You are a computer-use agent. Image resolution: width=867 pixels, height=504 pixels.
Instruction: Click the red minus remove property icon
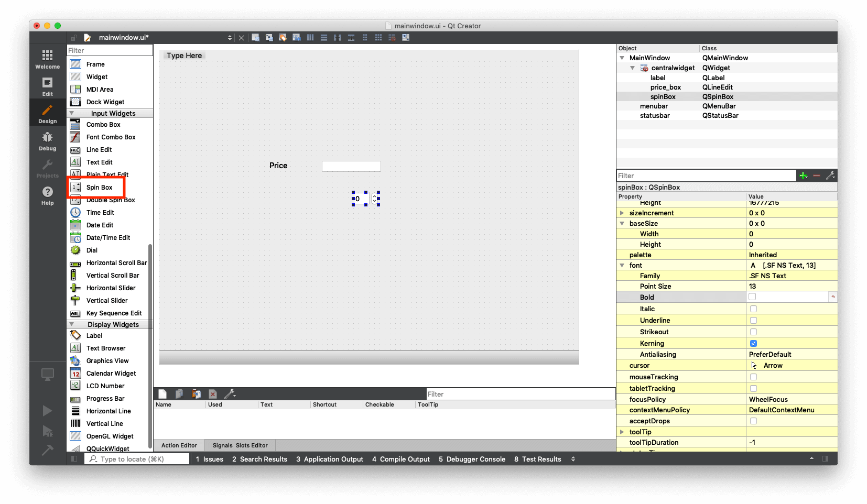(817, 176)
